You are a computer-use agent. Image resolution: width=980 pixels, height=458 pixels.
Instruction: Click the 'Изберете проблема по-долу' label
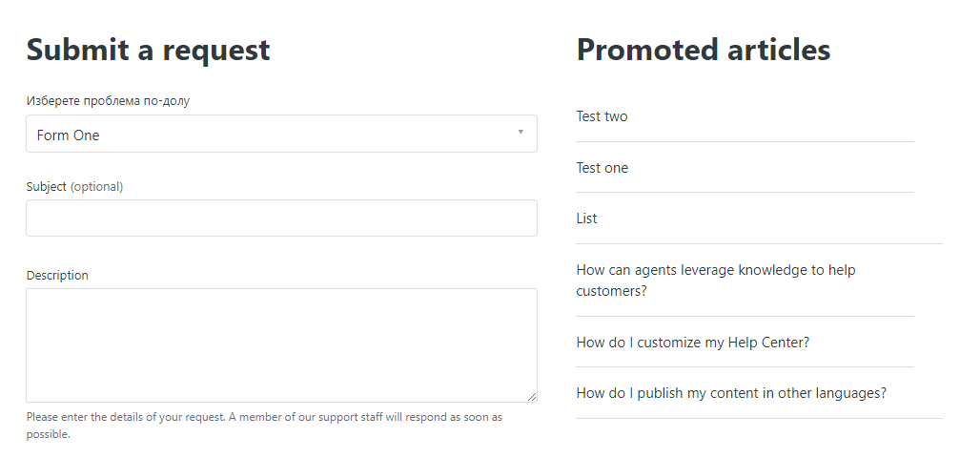108,101
